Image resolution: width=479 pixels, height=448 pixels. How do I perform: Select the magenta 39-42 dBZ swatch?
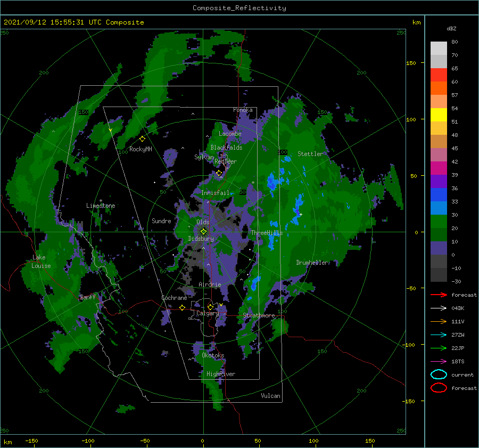[x=439, y=168]
